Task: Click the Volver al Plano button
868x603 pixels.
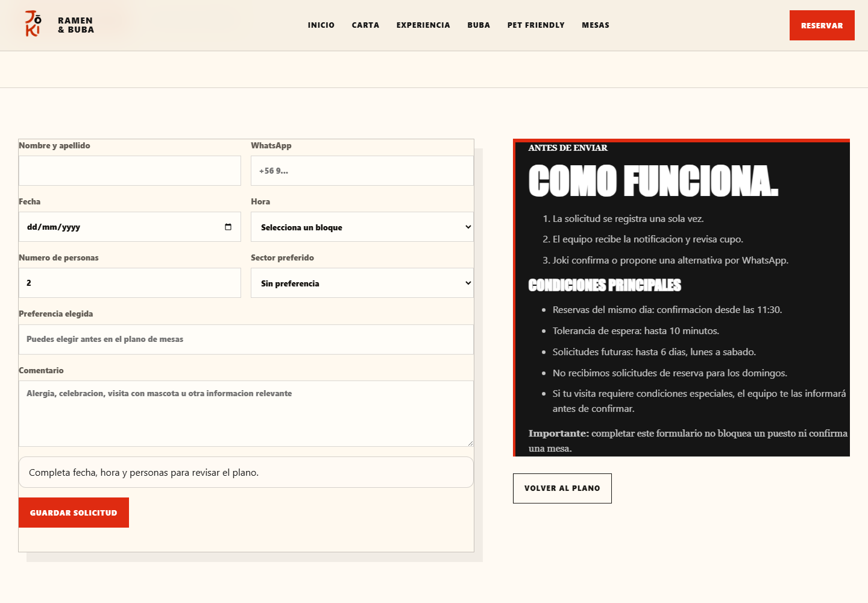Action: 562,488
